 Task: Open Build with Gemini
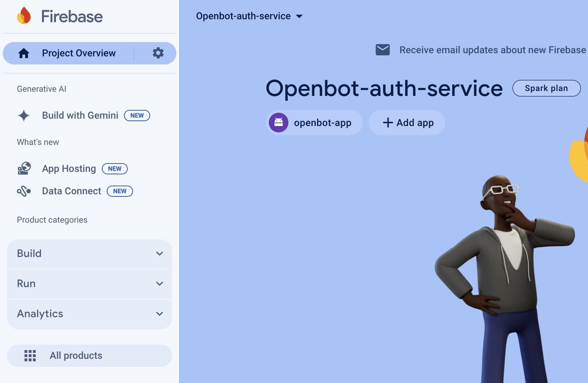80,115
